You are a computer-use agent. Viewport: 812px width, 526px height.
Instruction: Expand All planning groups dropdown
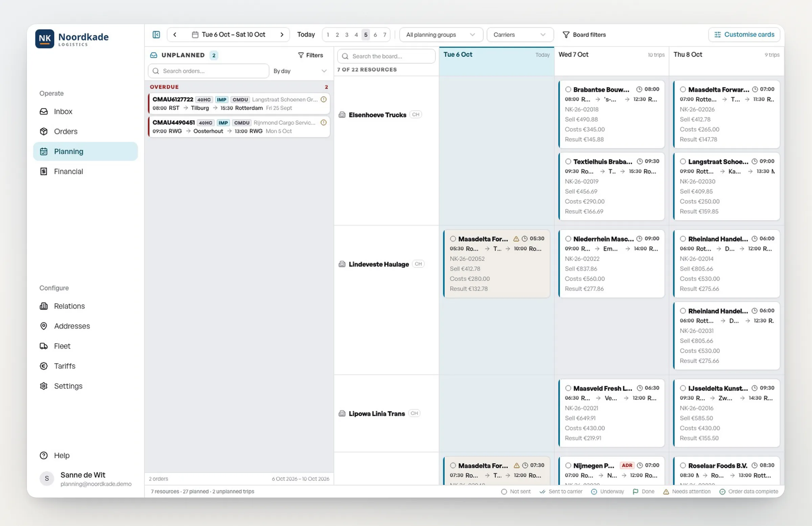(x=441, y=35)
